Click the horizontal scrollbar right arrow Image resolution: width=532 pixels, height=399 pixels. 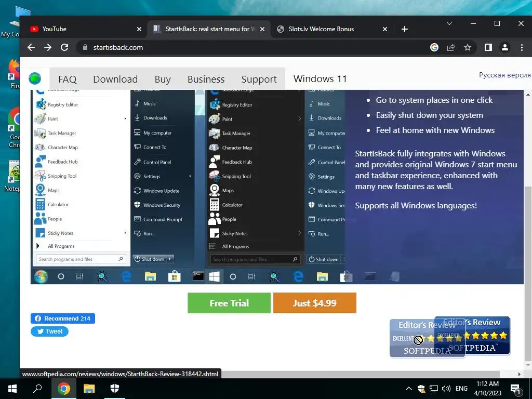tap(519, 374)
